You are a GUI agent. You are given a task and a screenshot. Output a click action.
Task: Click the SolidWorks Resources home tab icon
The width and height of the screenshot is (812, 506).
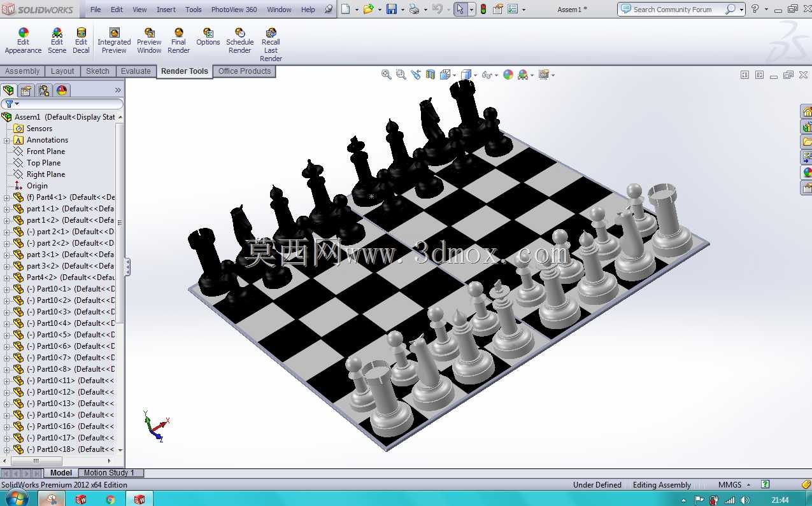point(807,111)
